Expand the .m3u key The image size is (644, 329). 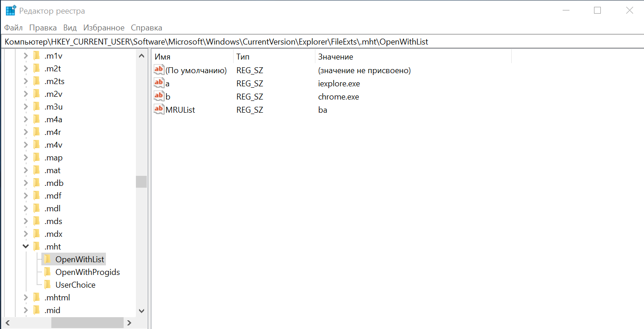tap(25, 107)
